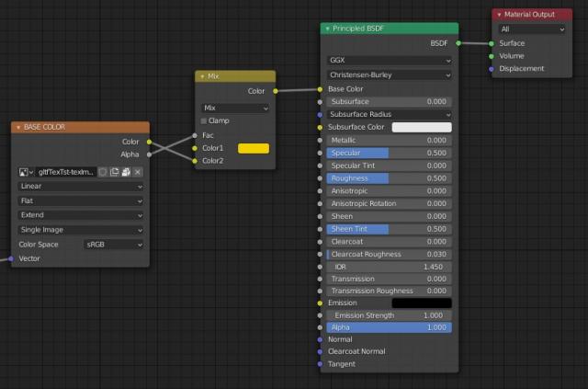Click the Anisotropic Rotation field
Image resolution: width=588 pixels, height=389 pixels.
[390, 203]
